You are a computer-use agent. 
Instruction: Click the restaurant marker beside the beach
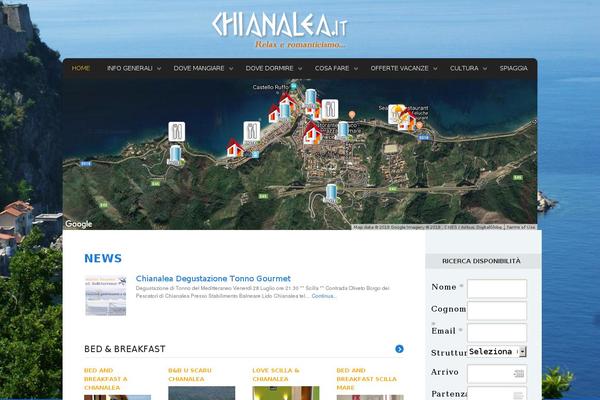click(251, 131)
